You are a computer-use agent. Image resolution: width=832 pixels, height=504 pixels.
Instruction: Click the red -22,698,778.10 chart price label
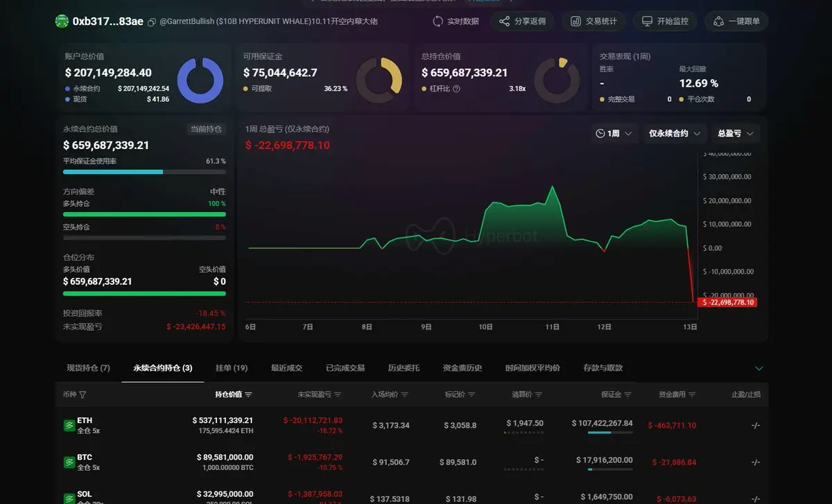point(728,302)
